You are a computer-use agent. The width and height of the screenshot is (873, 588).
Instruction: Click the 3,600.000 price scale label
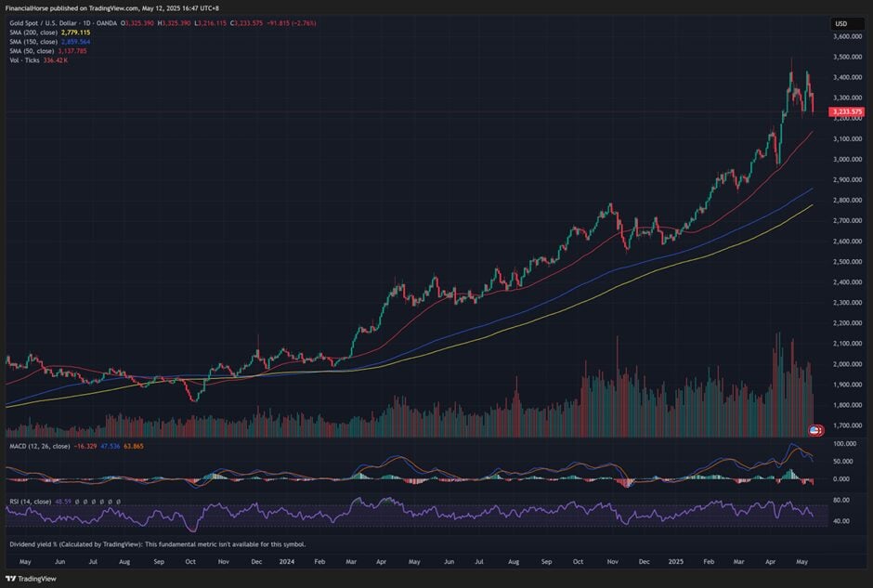pos(846,37)
